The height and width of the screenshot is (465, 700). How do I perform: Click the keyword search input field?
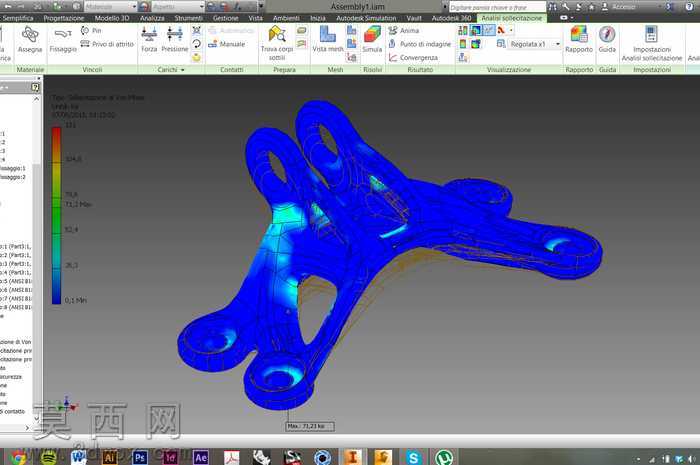[x=497, y=7]
